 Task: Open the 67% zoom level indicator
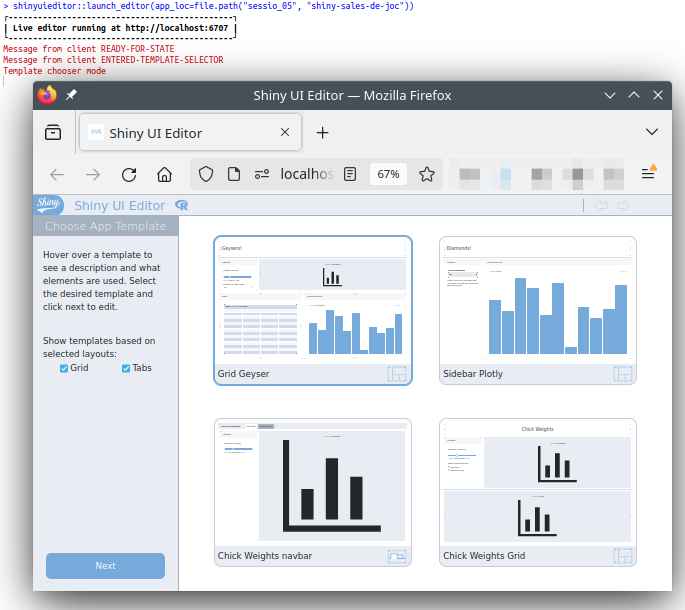[x=388, y=174]
